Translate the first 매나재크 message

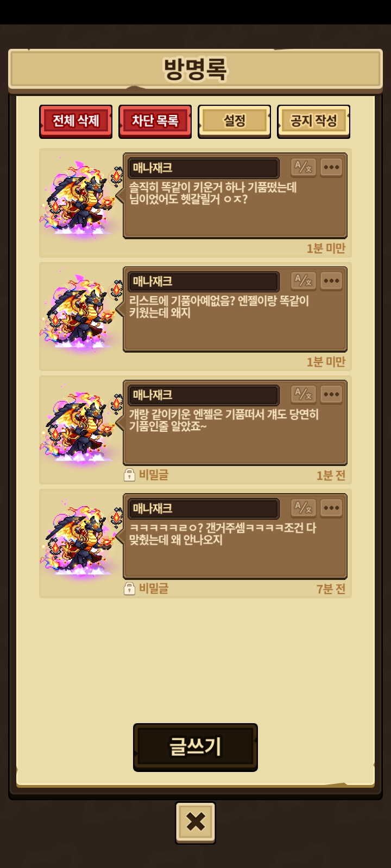click(303, 167)
